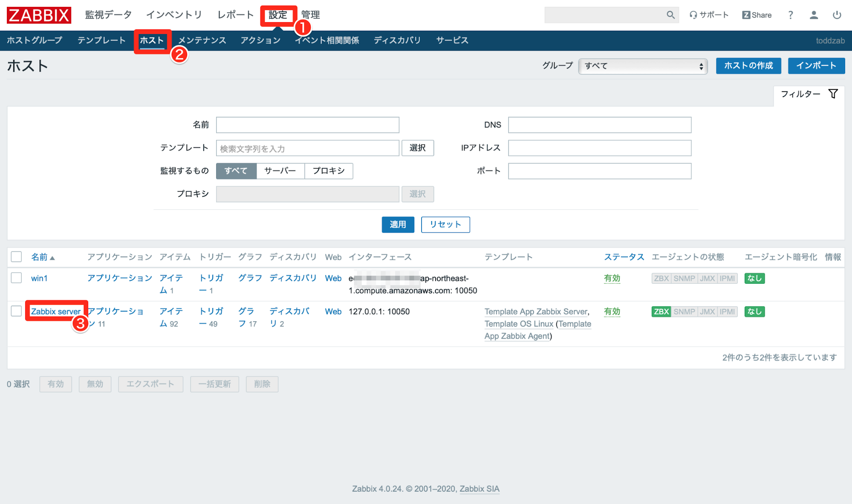Focus the DNS filter field
This screenshot has width=852, height=504.
(600, 125)
